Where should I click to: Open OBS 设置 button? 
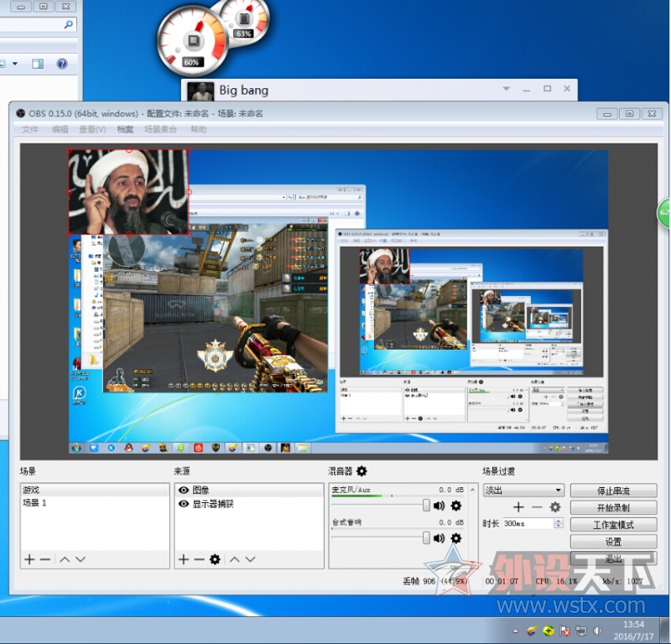[613, 542]
